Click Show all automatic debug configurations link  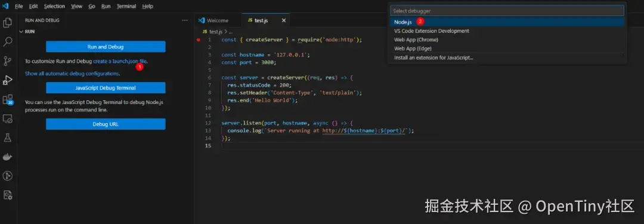coord(72,73)
